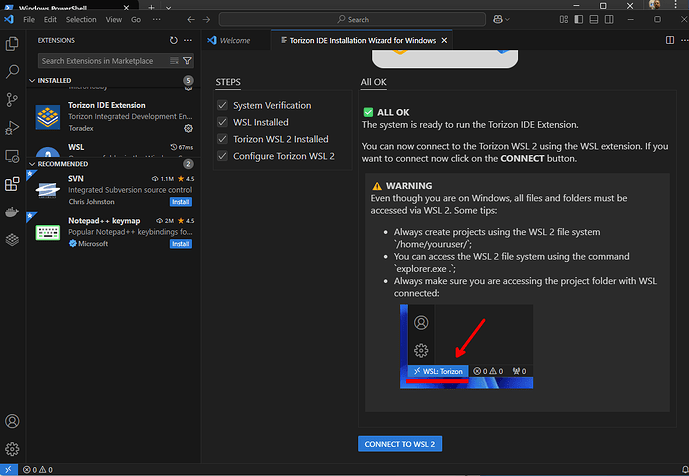The image size is (689, 476).
Task: Click the filter extensions funnel icon
Action: (187, 61)
